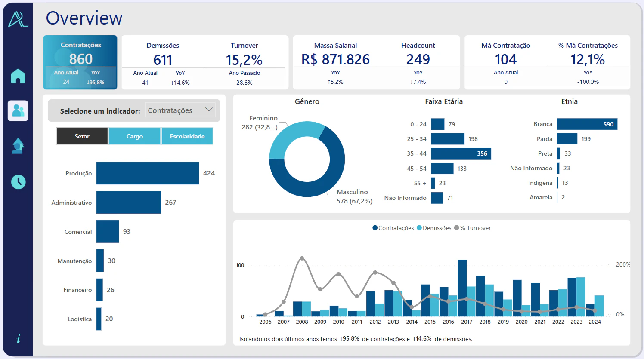
Task: Select the Contratações KPI card
Action: (x=80, y=62)
